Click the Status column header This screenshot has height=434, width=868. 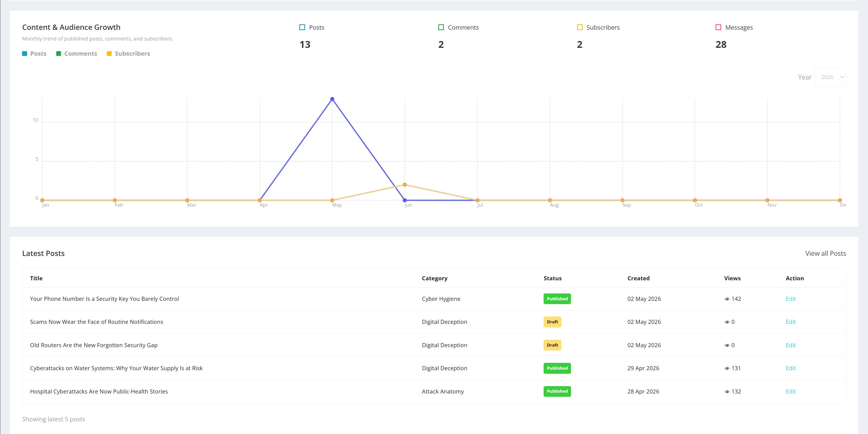pyautogui.click(x=552, y=278)
